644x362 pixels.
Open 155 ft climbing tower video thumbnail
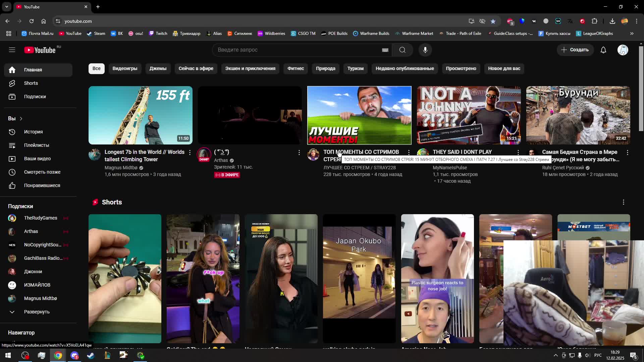click(x=141, y=115)
